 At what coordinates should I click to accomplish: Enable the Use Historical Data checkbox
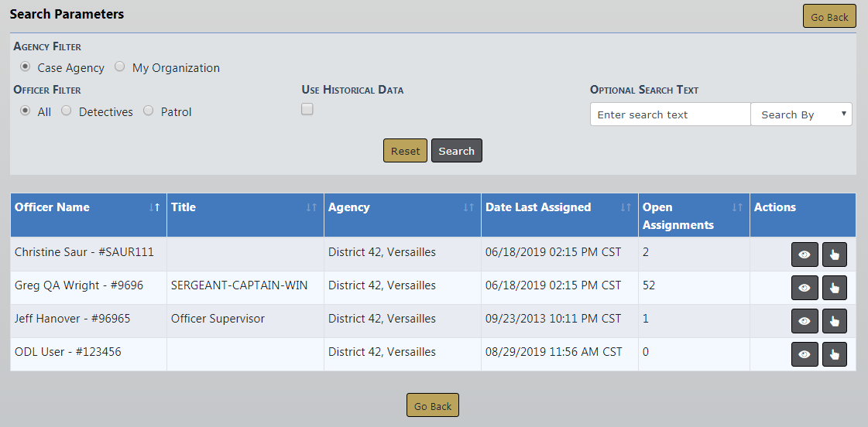[307, 110]
